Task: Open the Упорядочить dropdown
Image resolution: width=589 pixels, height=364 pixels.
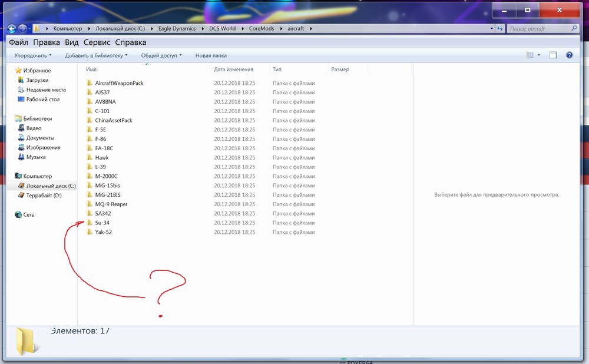Action: point(32,55)
